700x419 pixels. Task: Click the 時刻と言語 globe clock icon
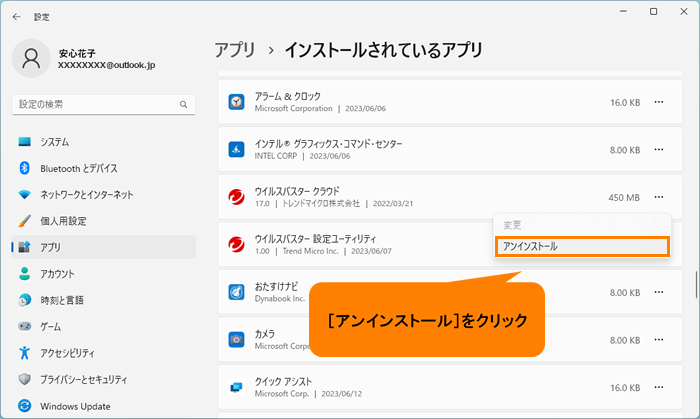25,300
